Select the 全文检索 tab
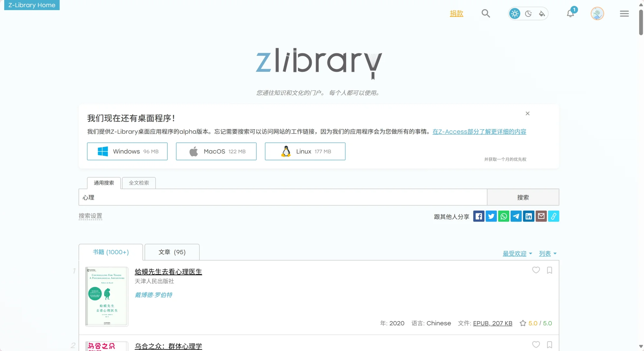 (139, 183)
